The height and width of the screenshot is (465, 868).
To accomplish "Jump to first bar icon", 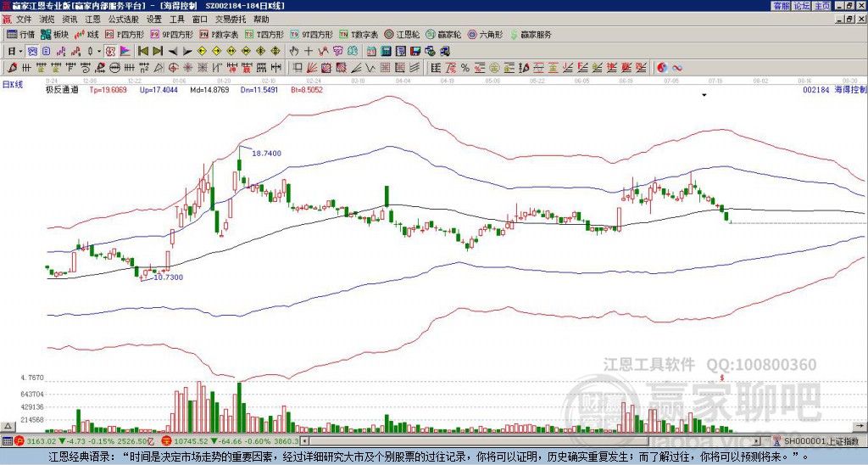I will tap(142, 52).
